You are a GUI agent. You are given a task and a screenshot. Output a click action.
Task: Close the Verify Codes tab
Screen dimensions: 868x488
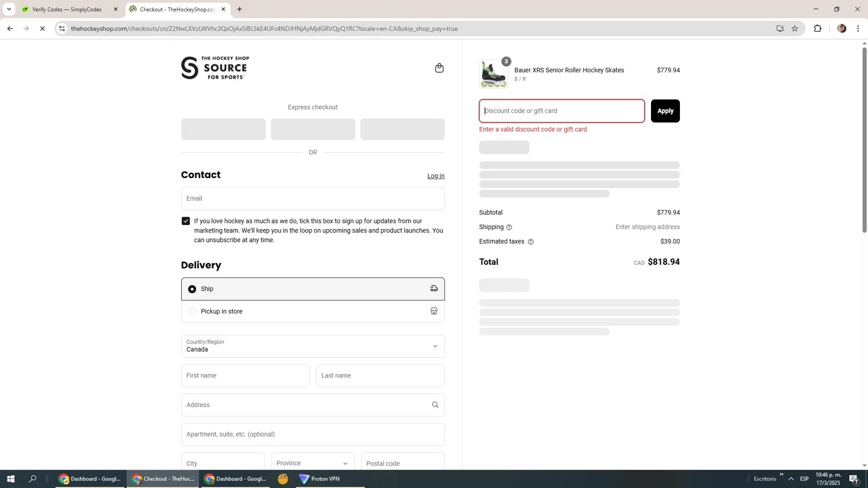pos(116,9)
